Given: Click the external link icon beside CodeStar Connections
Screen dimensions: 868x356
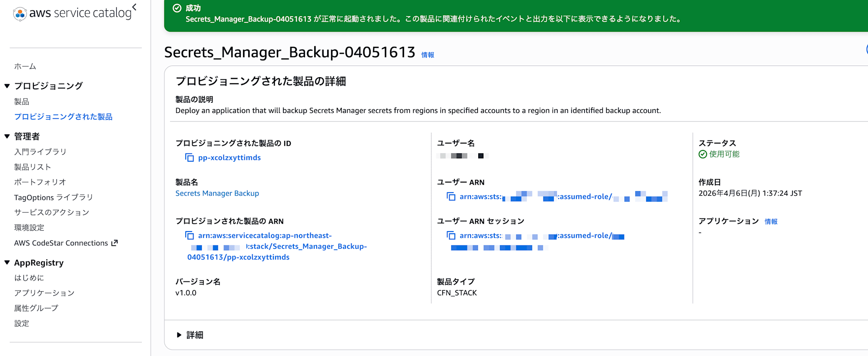Looking at the screenshot, I should [115, 243].
